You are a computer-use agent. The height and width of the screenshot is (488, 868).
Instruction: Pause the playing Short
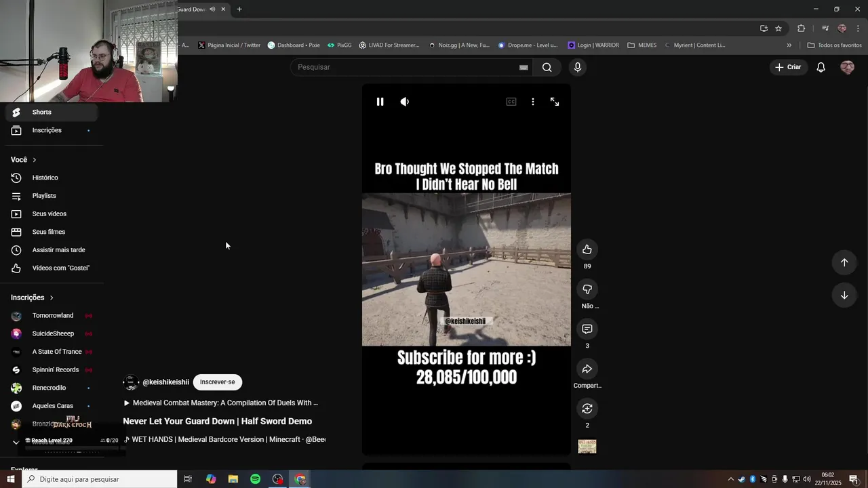380,102
